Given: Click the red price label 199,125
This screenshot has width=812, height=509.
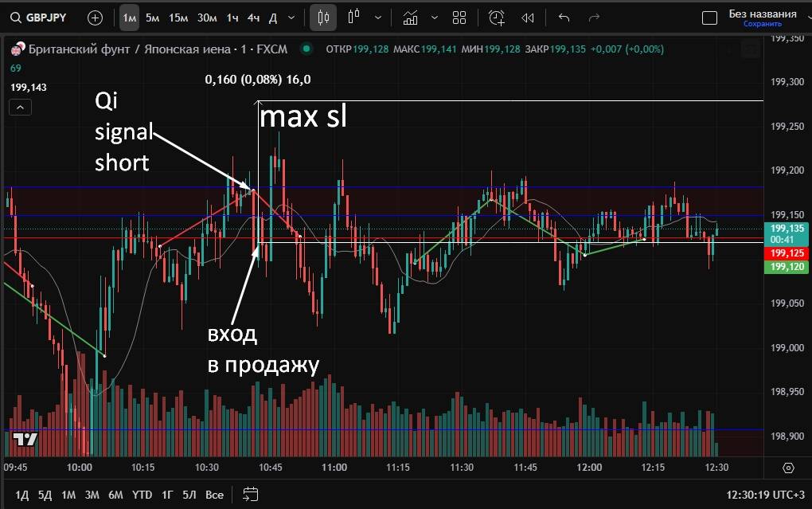Looking at the screenshot, I should 787,253.
